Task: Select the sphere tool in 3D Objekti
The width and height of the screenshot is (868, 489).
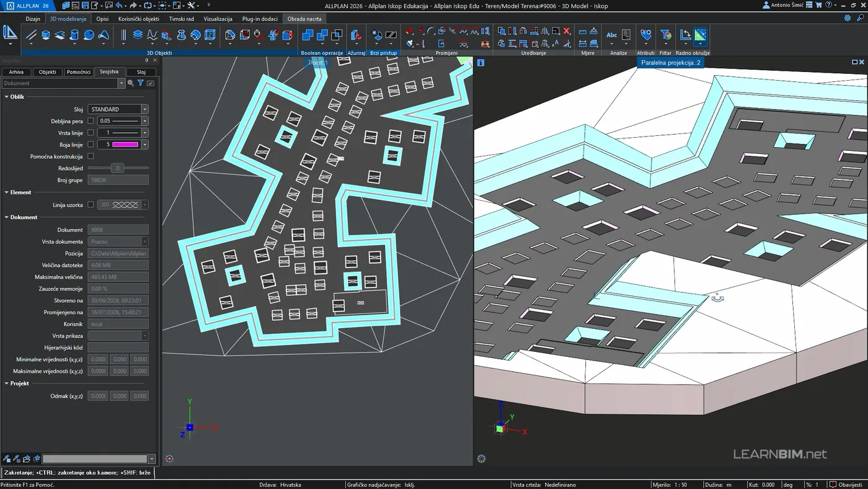Action: [x=89, y=35]
